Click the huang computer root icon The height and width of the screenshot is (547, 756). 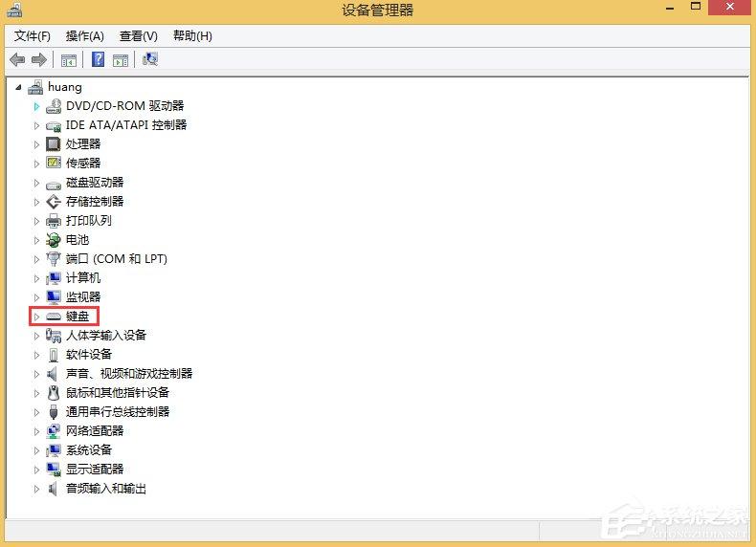35,87
